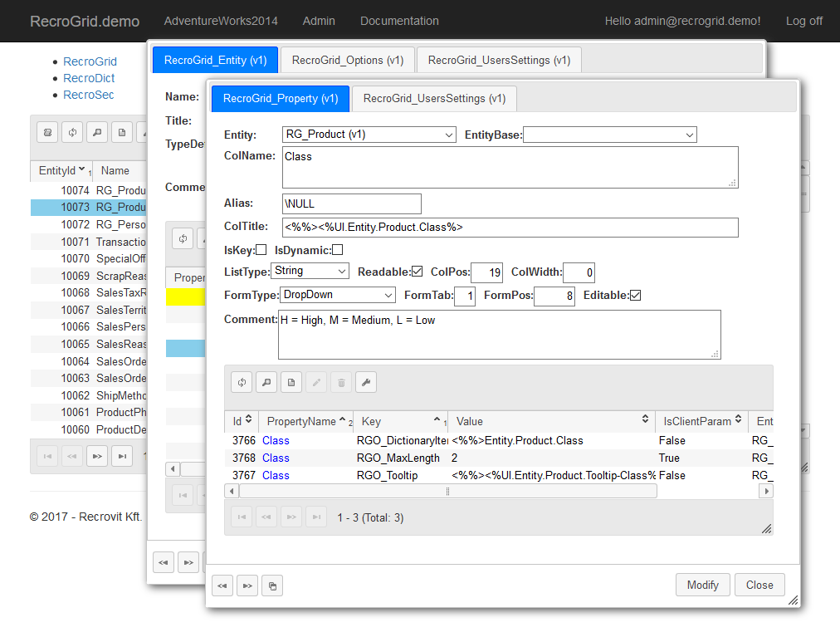Click the search magnifier icon above the Value grid
Screen dimensions: 840x637
266,382
